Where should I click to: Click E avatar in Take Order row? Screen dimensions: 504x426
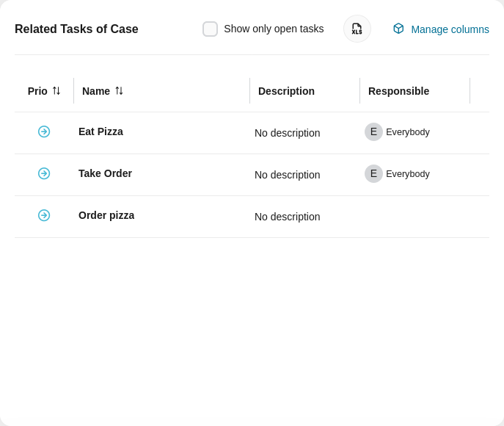tap(373, 173)
